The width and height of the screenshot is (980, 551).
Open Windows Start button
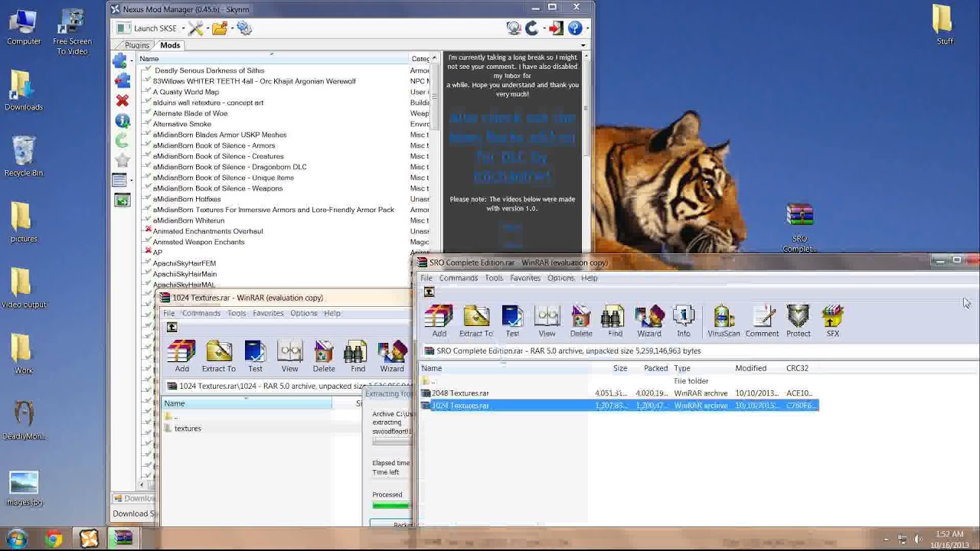click(x=17, y=539)
